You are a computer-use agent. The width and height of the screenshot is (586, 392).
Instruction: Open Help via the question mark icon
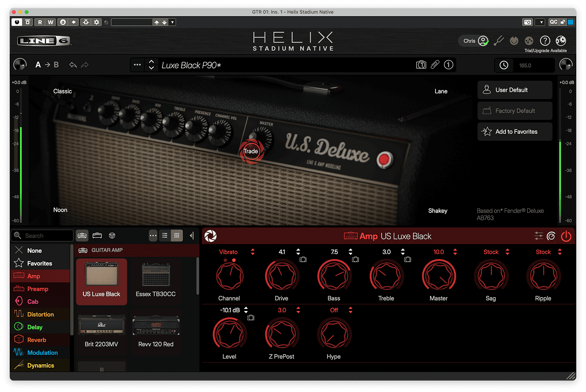545,41
